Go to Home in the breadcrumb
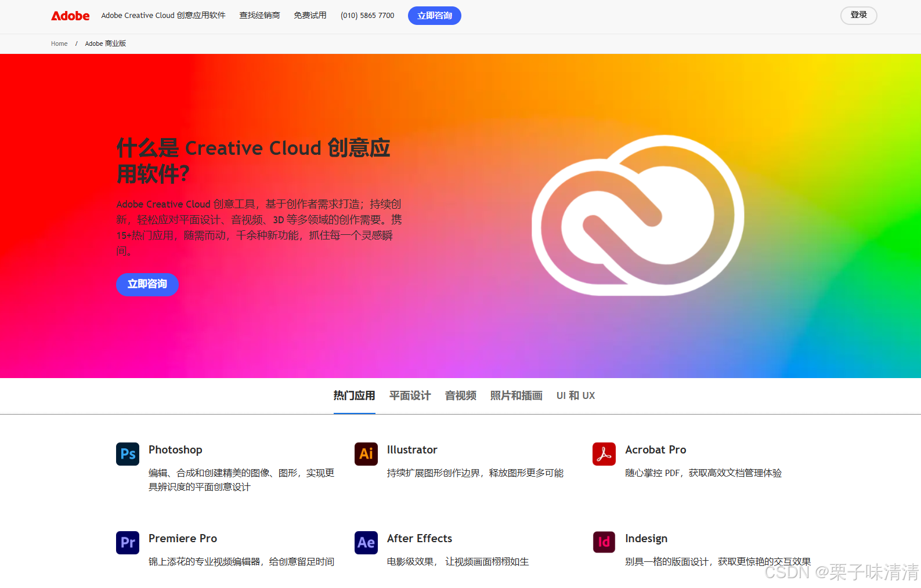Viewport: 921px width, 588px height. click(x=59, y=43)
